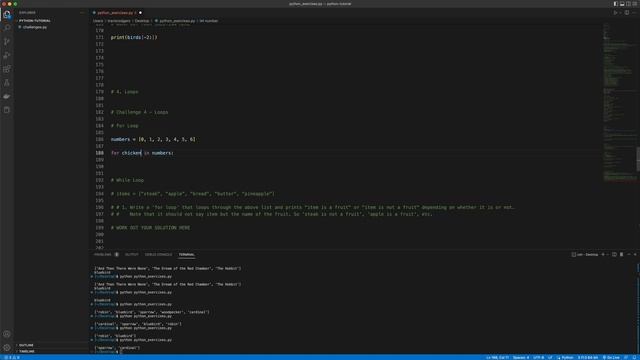Open the feedback icon in status bar
The height and width of the screenshot is (360, 640).
626,357
